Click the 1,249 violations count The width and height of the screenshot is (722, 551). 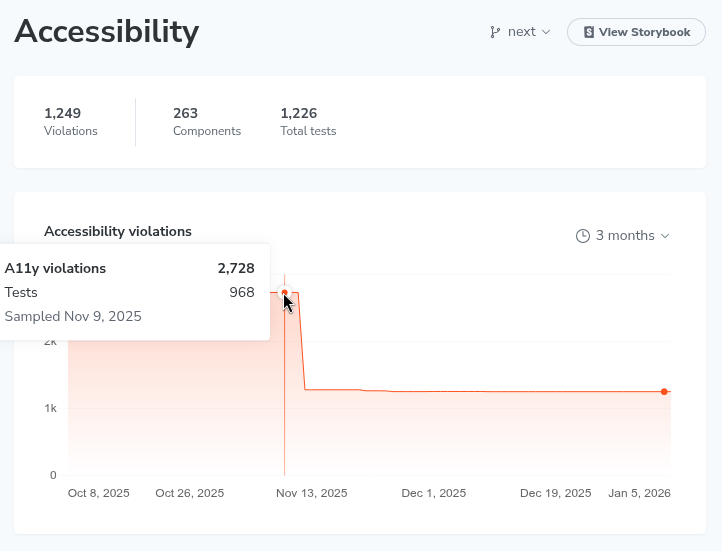coord(63,113)
